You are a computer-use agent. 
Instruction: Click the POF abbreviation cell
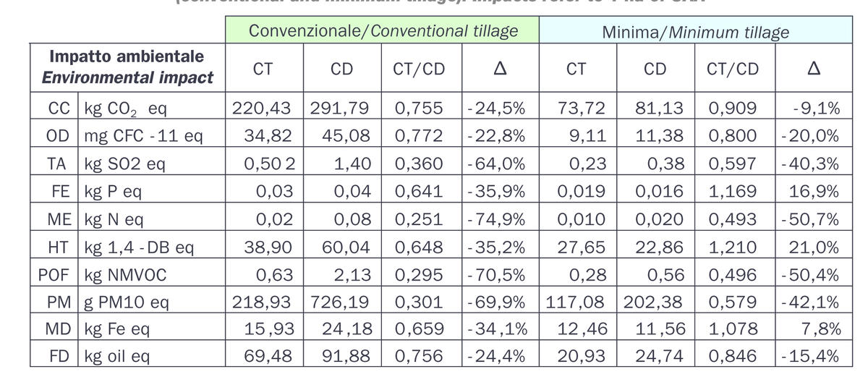click(56, 275)
